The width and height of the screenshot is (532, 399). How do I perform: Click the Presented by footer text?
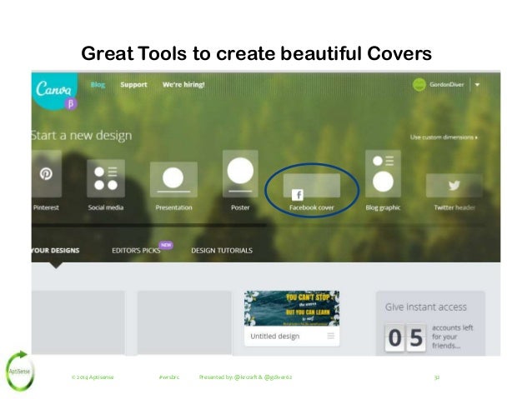(245, 377)
